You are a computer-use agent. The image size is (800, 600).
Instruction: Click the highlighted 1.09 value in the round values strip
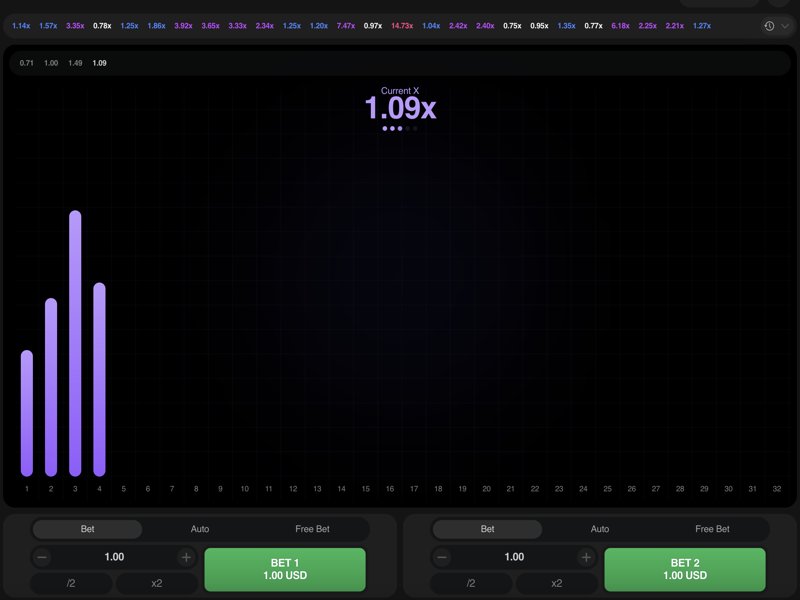pos(99,63)
